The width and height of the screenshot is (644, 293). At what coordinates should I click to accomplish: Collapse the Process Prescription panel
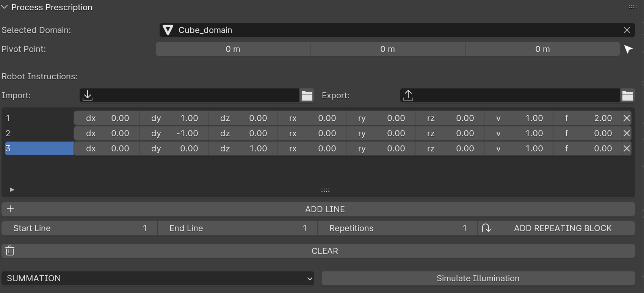[5, 7]
